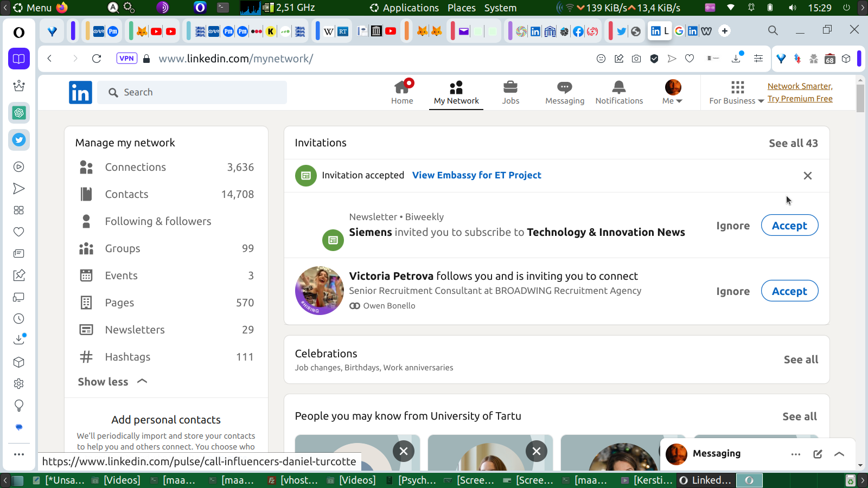Open a new tab with plus button
Viewport: 868px width, 488px height.
tap(725, 31)
